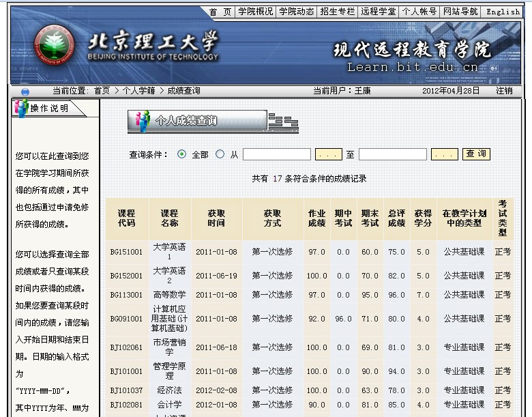Click the 高等数学 course name
The height and width of the screenshot is (417, 532).
(169, 295)
